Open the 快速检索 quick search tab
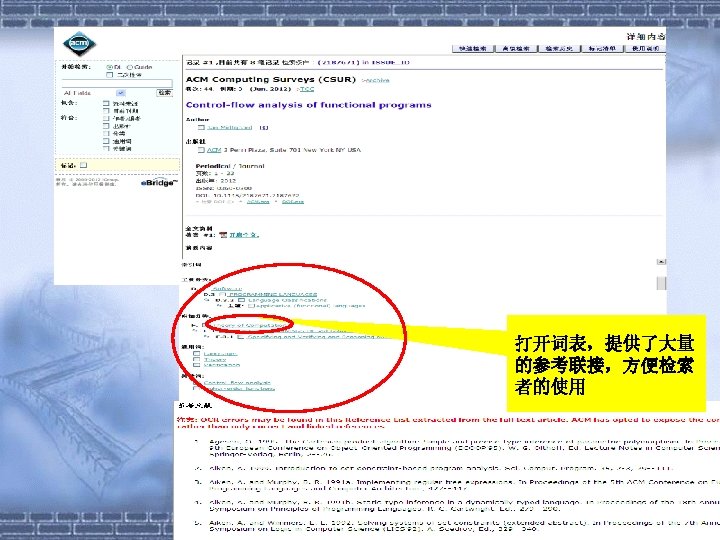 (472, 48)
